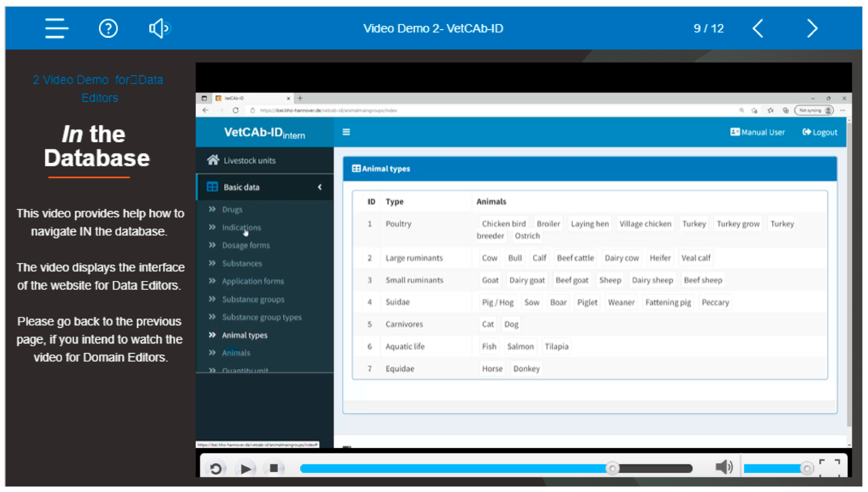
Task: Open the course hamburger menu
Action: (x=56, y=28)
